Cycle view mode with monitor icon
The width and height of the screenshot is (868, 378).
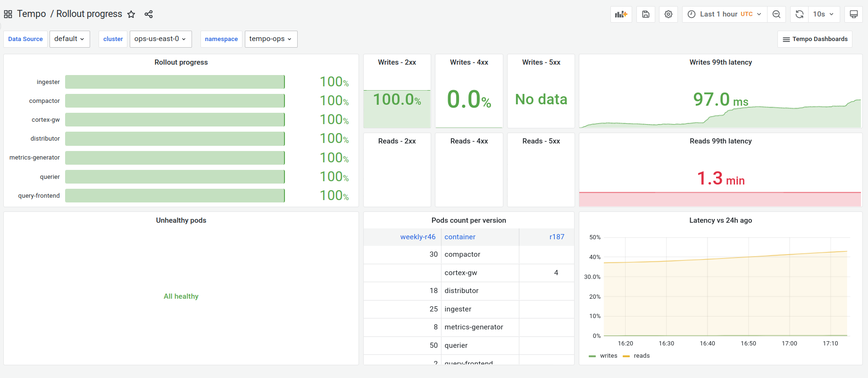[x=854, y=14]
